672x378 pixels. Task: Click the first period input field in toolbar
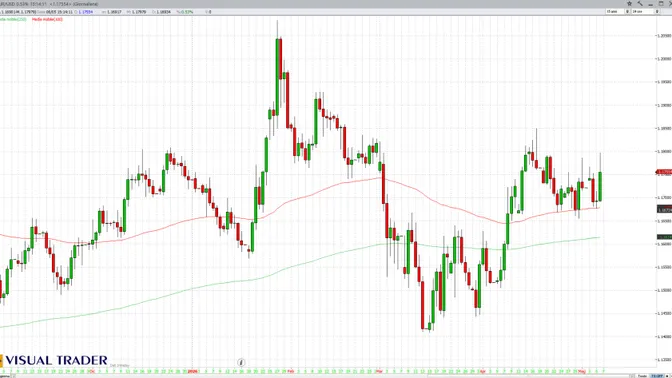pos(615,12)
